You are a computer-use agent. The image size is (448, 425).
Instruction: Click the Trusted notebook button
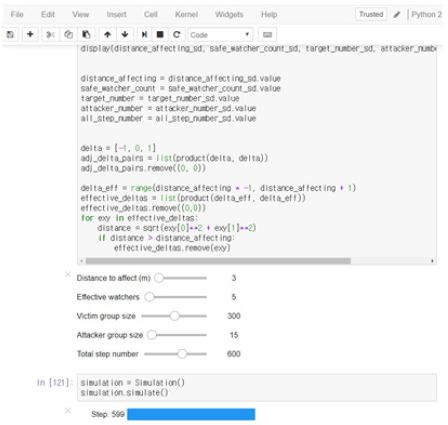[x=371, y=14]
